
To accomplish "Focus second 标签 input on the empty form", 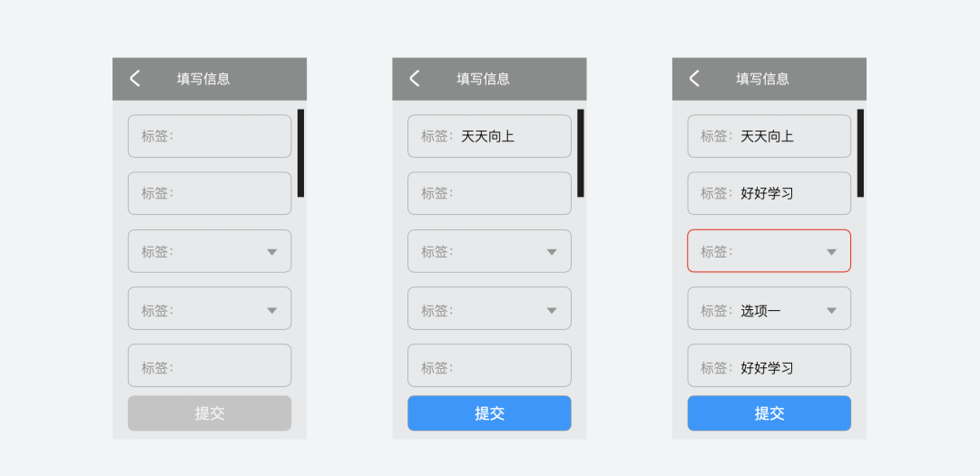I will point(210,194).
